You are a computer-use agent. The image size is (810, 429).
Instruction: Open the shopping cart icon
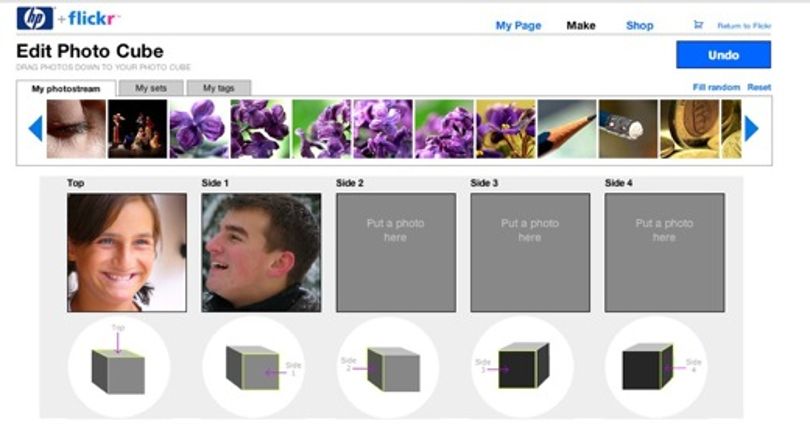(698, 25)
